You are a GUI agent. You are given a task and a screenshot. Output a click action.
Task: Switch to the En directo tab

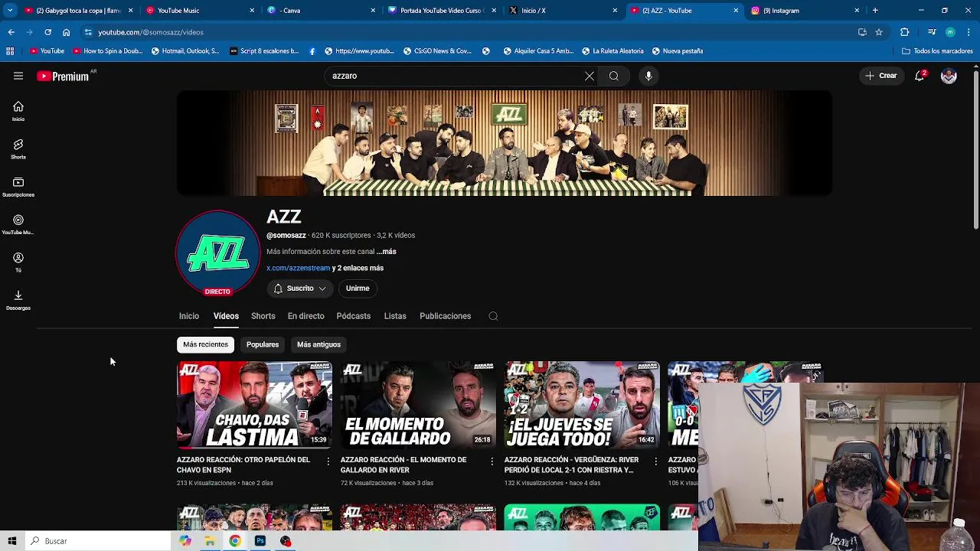pos(305,316)
